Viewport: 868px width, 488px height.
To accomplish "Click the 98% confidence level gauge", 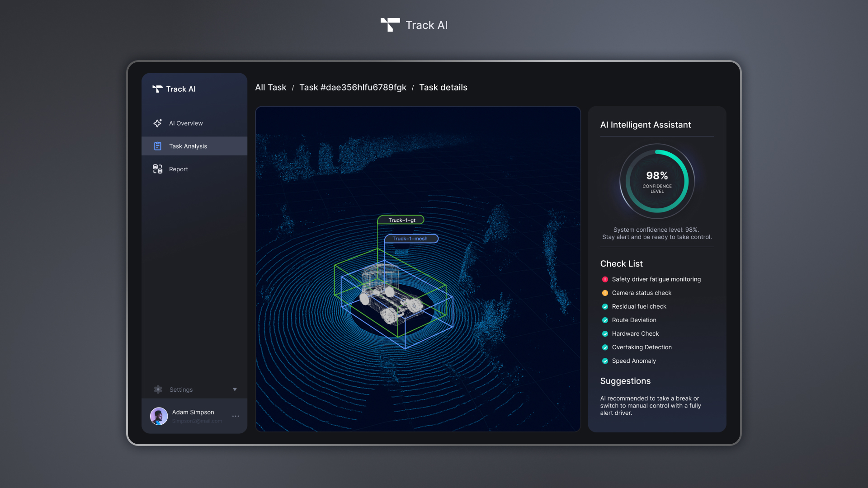I will click(x=657, y=181).
